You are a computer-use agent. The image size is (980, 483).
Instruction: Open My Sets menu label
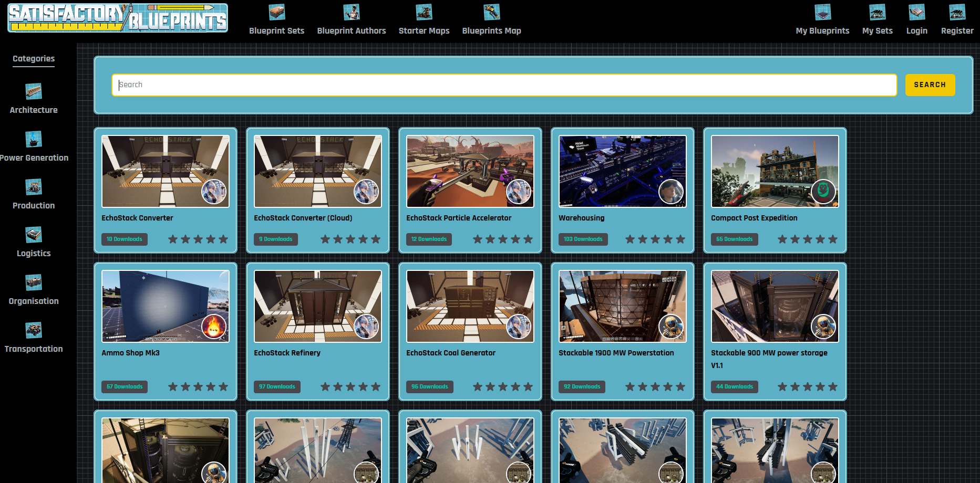click(x=878, y=31)
